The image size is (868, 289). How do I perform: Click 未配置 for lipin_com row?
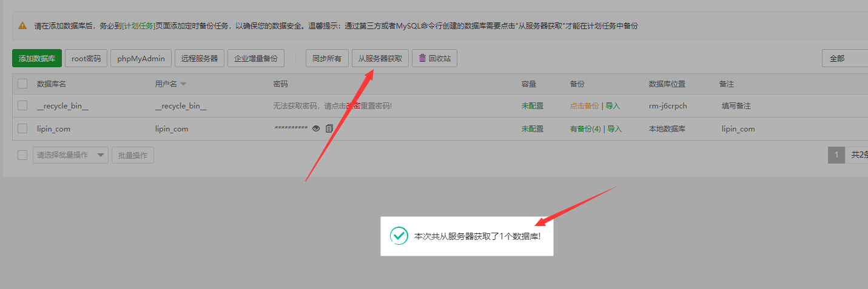tap(533, 129)
